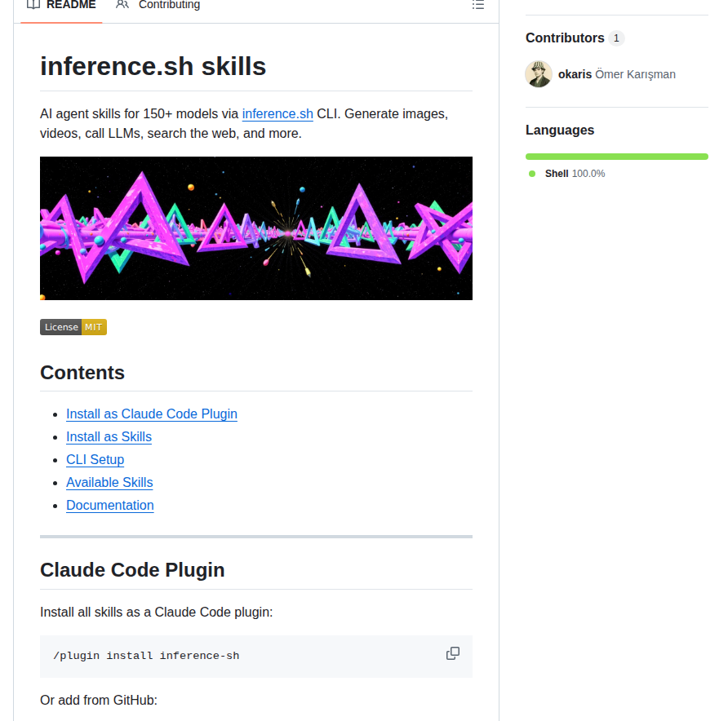Click 'Install all skills as a Claude Code plugin:'

point(156,612)
